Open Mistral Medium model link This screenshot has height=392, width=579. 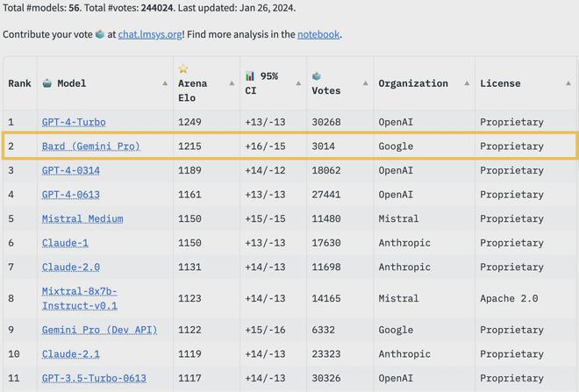(82, 218)
